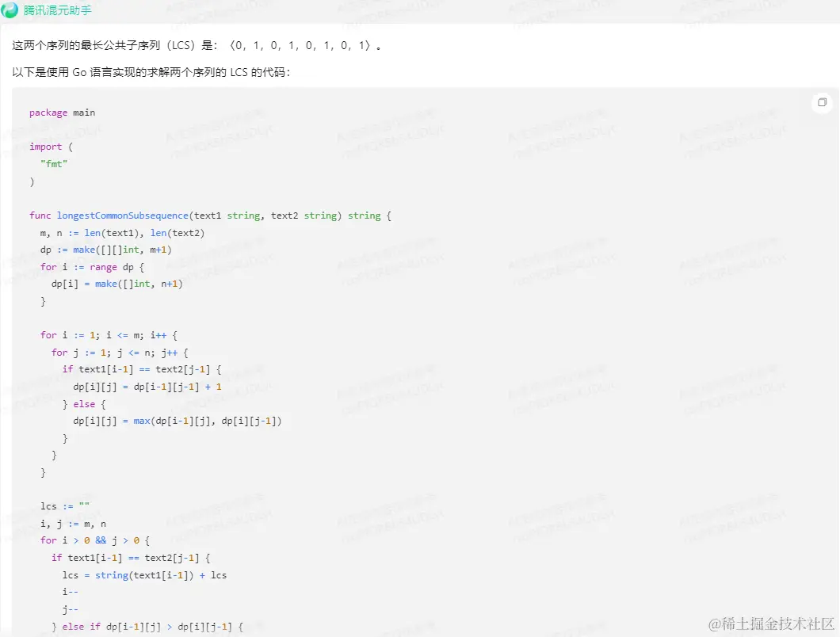Click the 'import (' code line
Viewport: 840px width, 637px height.
click(51, 147)
